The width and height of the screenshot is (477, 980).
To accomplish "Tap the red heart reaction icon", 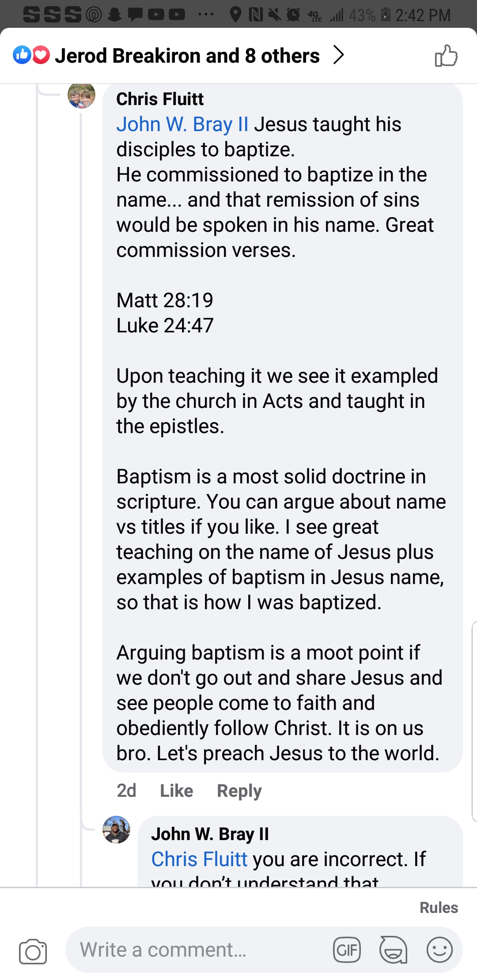I will pos(41,55).
